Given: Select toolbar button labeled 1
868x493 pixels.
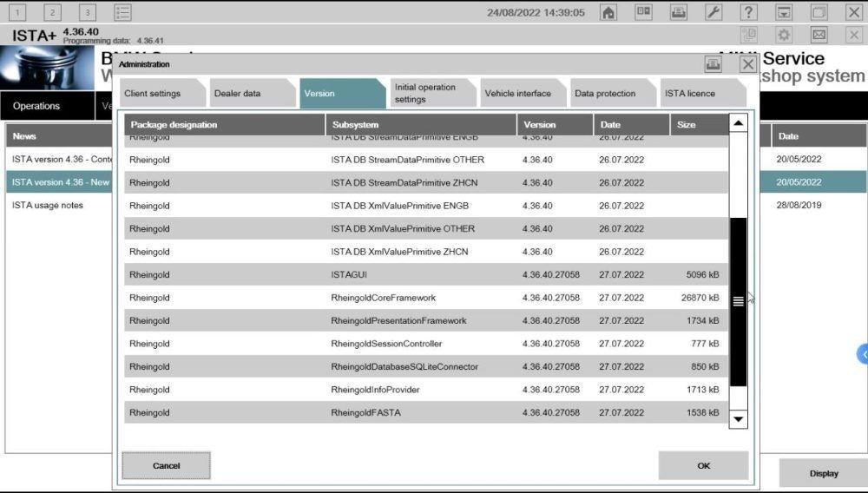Looking at the screenshot, I should (17, 12).
